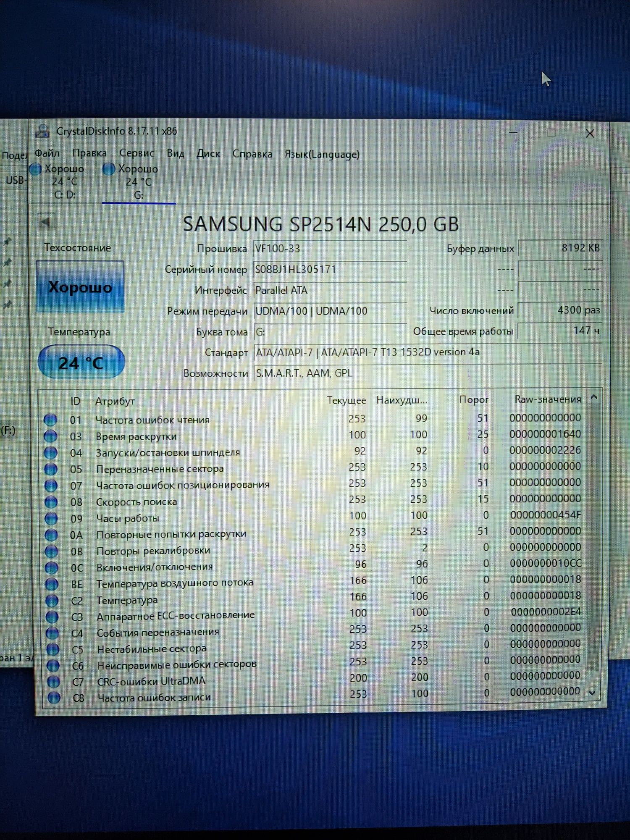Open the Диск menu
Screen dimensions: 630x840
(x=208, y=154)
